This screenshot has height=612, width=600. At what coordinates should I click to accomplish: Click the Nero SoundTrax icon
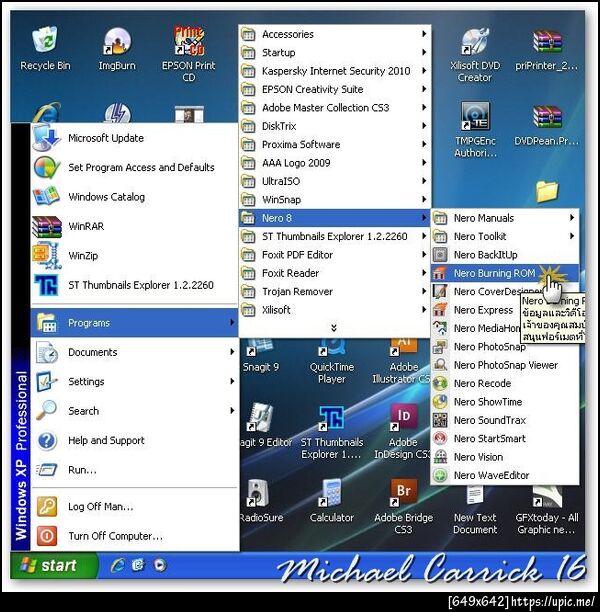coord(440,420)
